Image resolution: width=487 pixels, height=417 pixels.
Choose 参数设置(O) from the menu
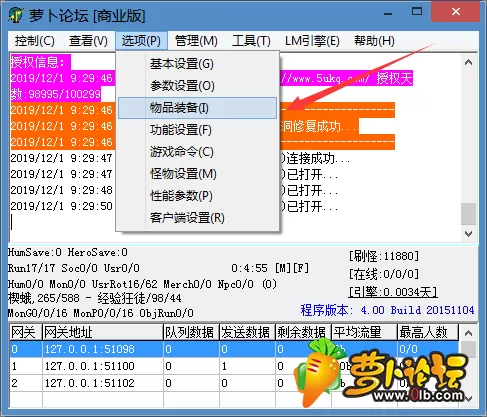(x=197, y=86)
